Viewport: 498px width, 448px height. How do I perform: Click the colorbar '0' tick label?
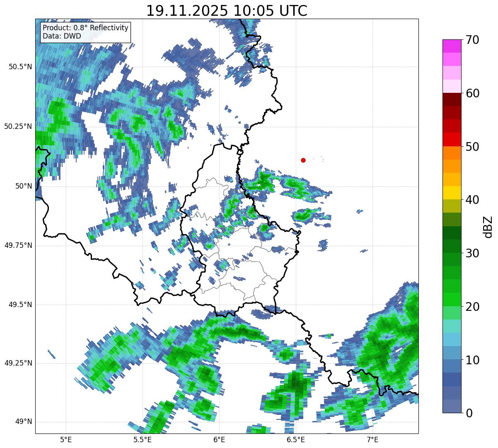469,413
